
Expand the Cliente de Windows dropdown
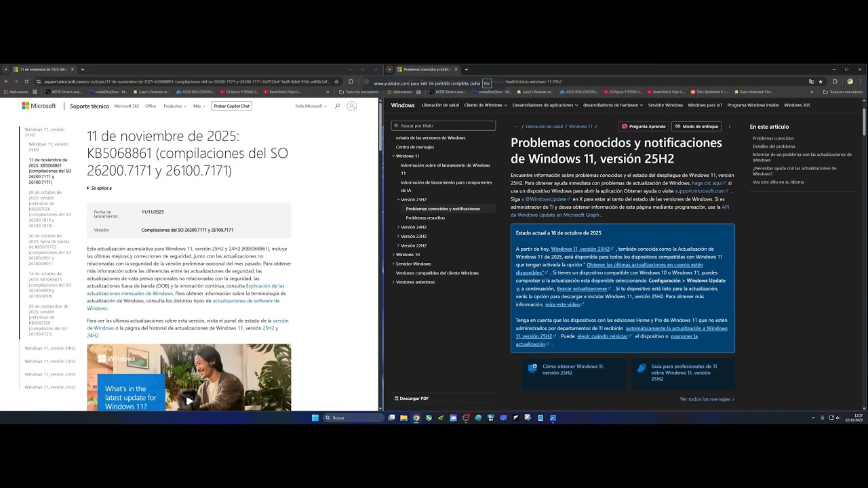pyautogui.click(x=486, y=105)
